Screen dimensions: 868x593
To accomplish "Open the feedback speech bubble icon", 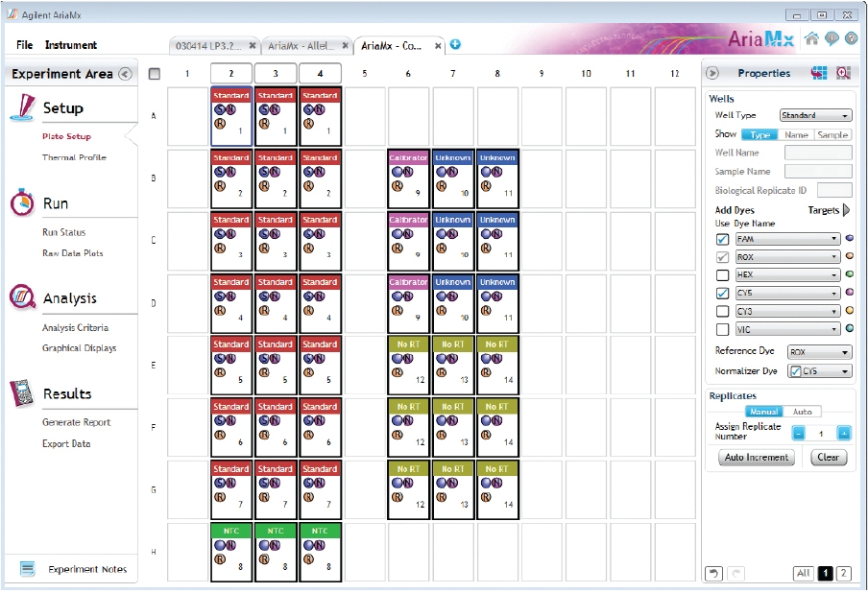I will click(832, 38).
